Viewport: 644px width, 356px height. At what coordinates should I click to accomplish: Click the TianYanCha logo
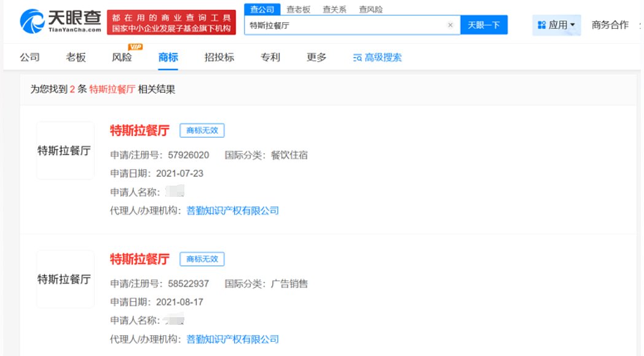pyautogui.click(x=60, y=22)
